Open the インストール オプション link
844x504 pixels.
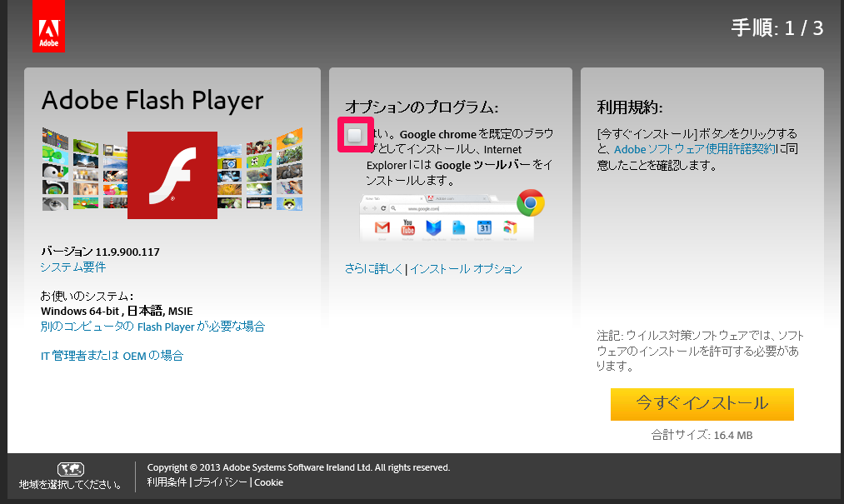click(x=466, y=268)
